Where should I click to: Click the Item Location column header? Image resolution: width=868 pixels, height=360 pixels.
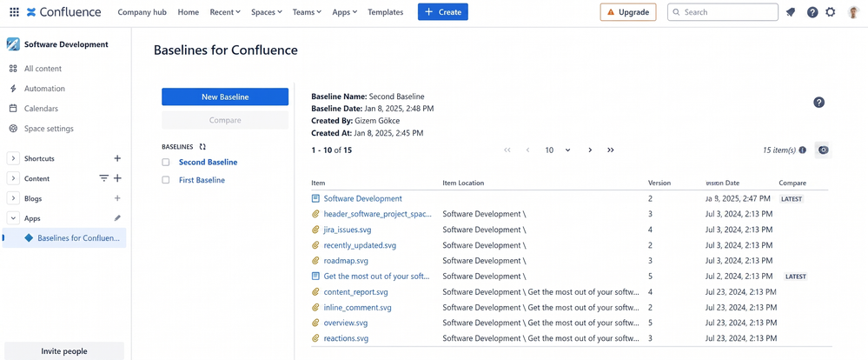click(x=463, y=183)
